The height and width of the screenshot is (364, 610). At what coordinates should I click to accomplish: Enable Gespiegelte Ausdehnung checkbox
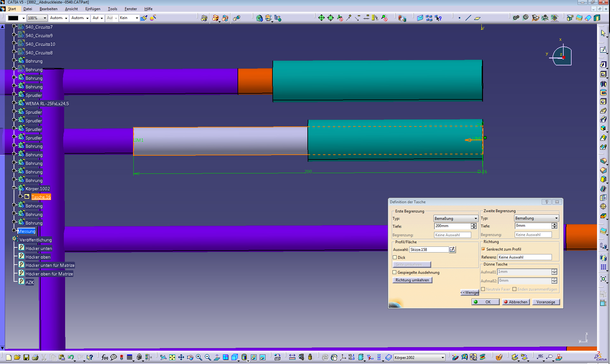395,273
